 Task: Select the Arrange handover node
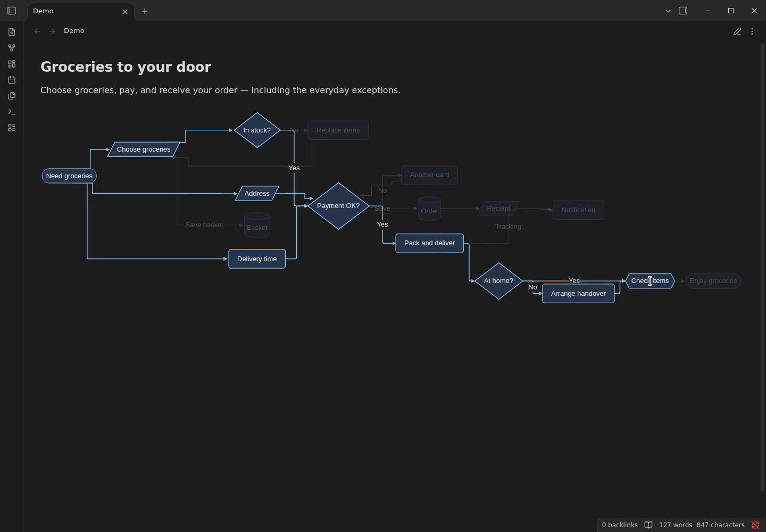[x=578, y=294]
